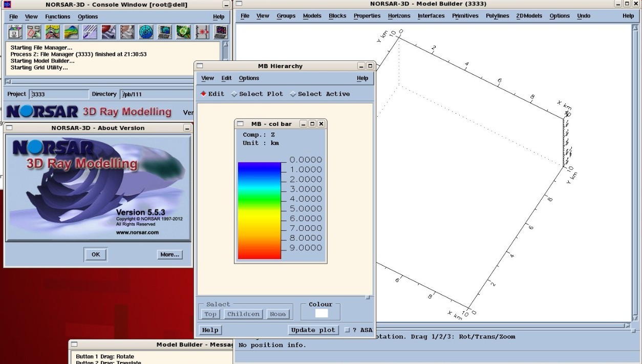The image size is (642, 364).
Task: Click the Project input field
Action: point(59,94)
